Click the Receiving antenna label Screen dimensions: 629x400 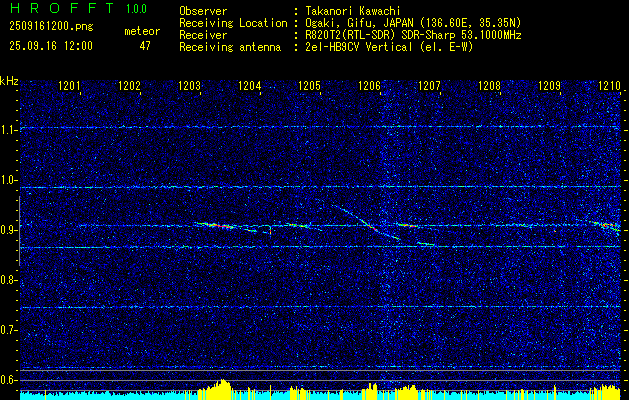click(x=230, y=47)
